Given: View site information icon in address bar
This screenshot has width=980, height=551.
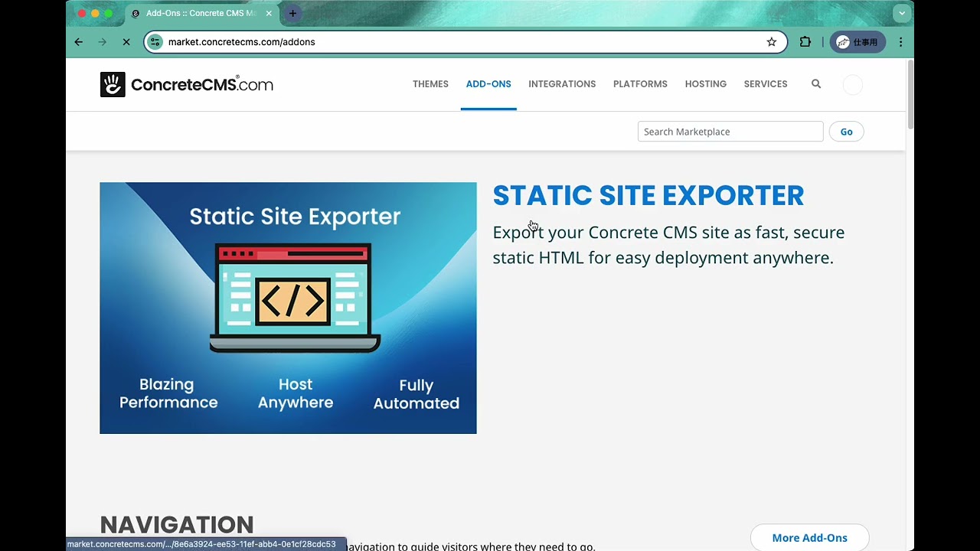Looking at the screenshot, I should coord(155,42).
